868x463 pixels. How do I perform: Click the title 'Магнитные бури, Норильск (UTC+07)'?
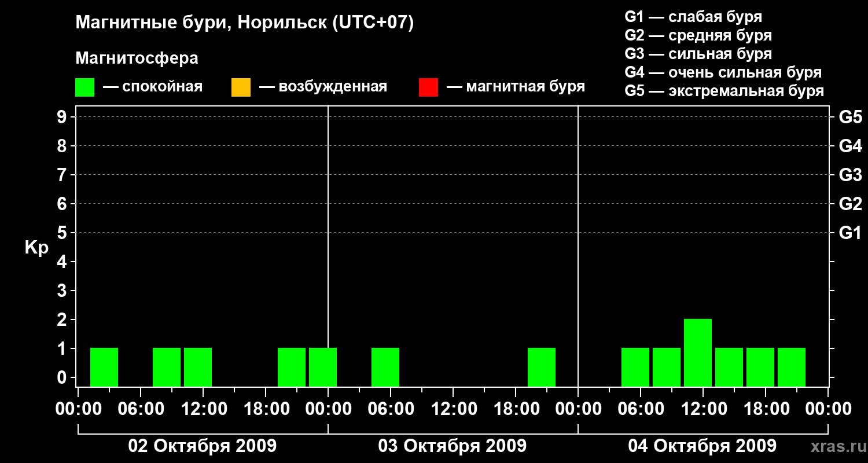[245, 23]
